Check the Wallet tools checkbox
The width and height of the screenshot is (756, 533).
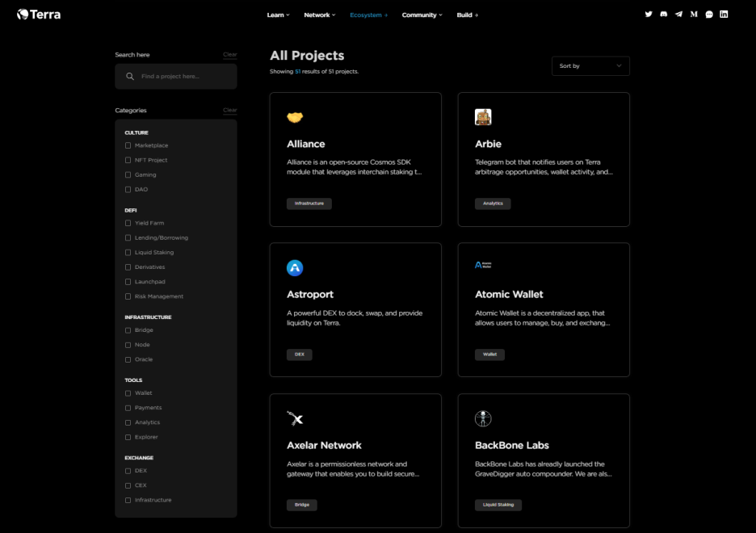[x=128, y=393]
